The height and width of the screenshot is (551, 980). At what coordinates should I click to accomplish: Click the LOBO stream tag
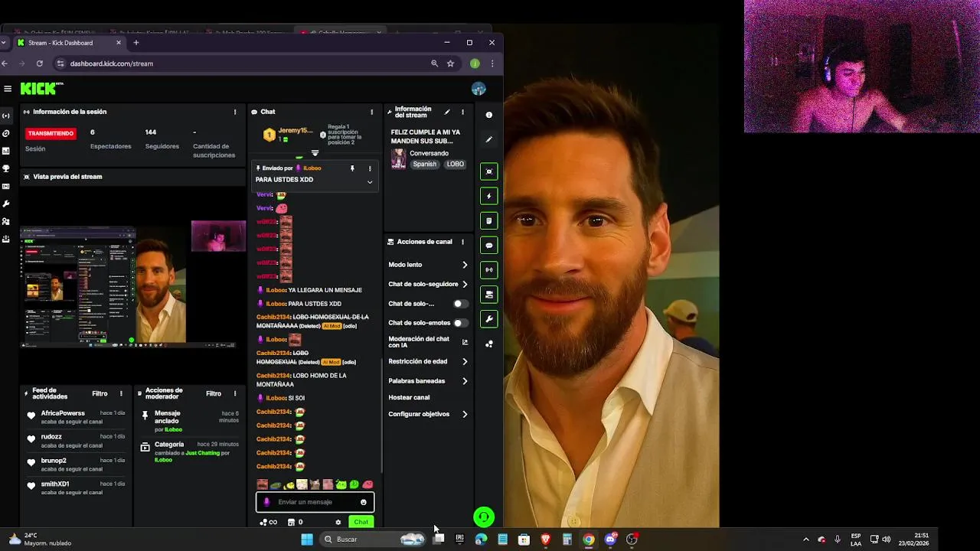click(456, 165)
